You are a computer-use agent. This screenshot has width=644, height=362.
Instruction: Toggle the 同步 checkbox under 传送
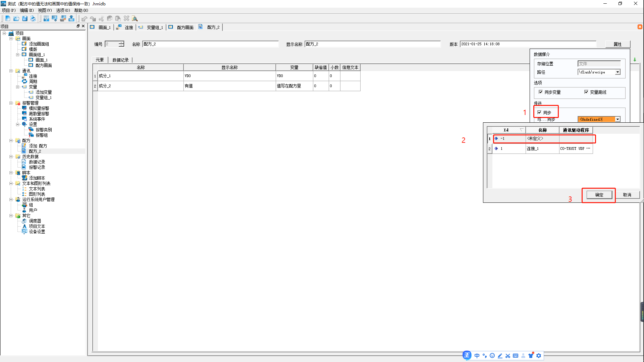(539, 112)
